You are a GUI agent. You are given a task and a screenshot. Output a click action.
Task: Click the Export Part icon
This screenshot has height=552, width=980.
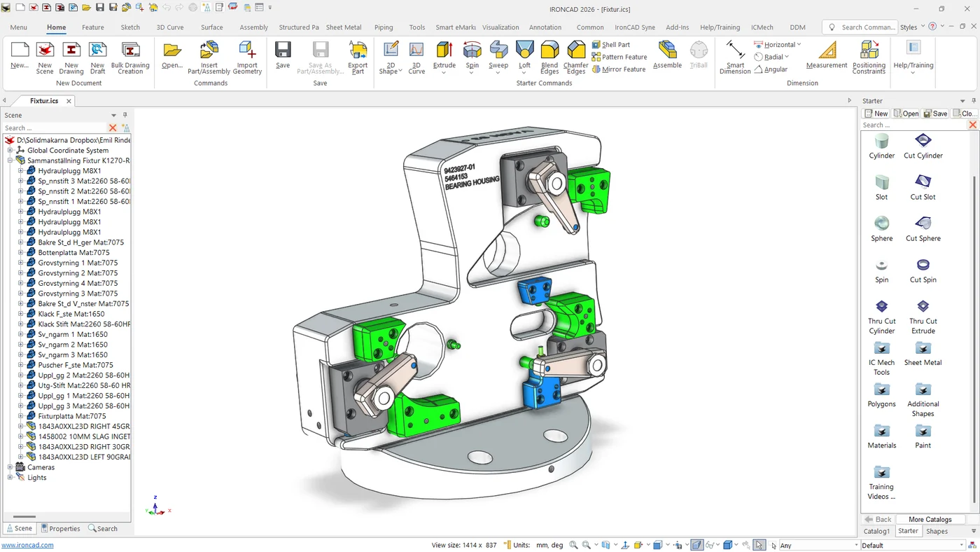358,57
